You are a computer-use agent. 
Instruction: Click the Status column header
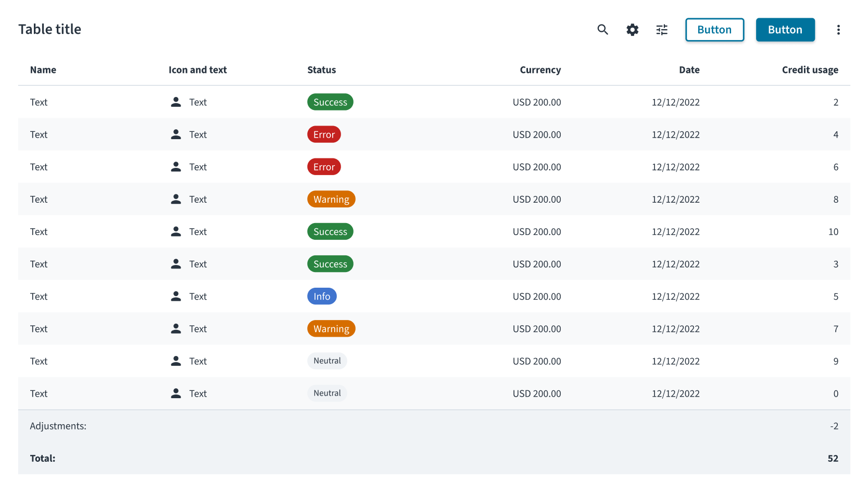pos(321,70)
